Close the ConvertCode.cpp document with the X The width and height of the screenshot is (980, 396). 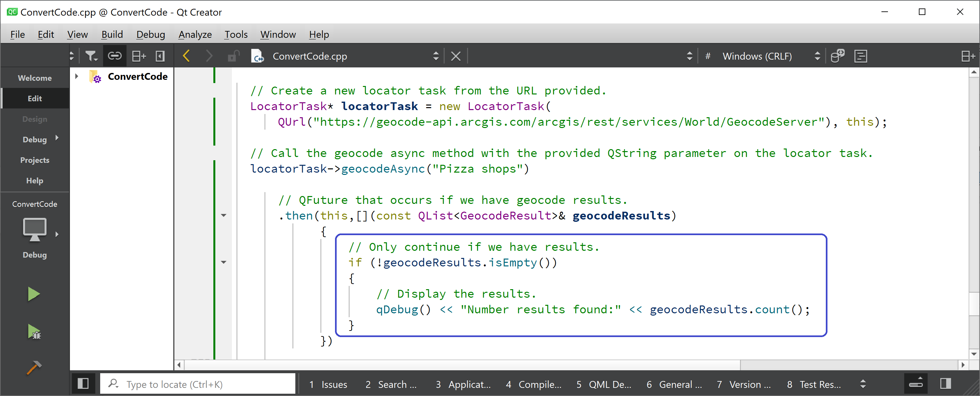click(x=455, y=56)
